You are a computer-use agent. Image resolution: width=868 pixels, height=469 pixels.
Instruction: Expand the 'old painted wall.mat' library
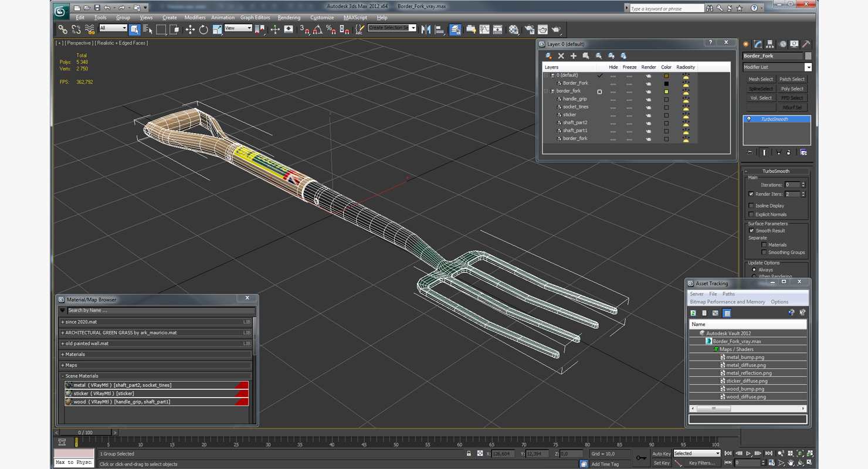tap(63, 344)
